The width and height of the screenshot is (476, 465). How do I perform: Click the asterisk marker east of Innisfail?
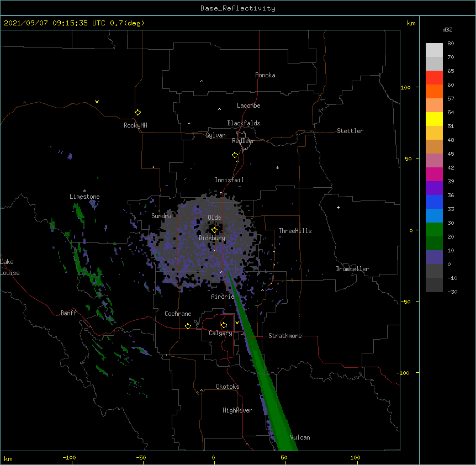click(277, 167)
